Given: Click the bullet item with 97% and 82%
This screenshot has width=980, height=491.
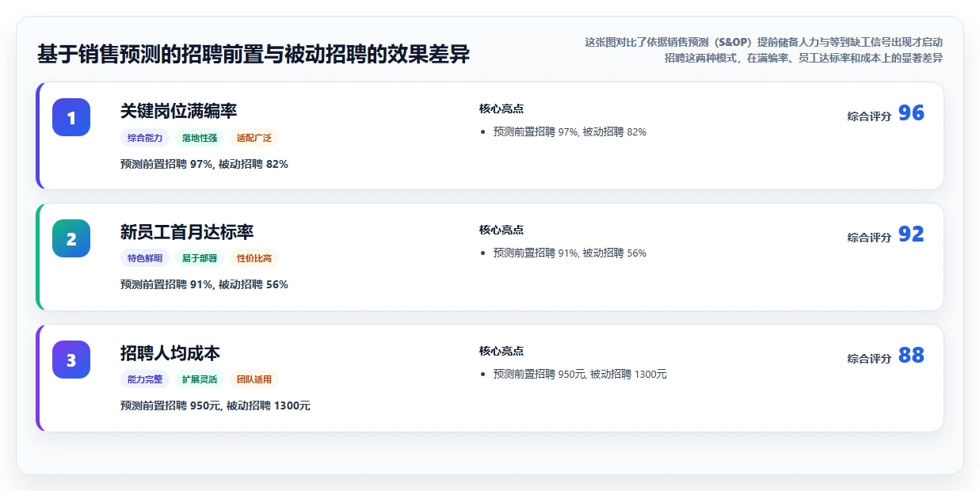Looking at the screenshot, I should pyautogui.click(x=570, y=132).
